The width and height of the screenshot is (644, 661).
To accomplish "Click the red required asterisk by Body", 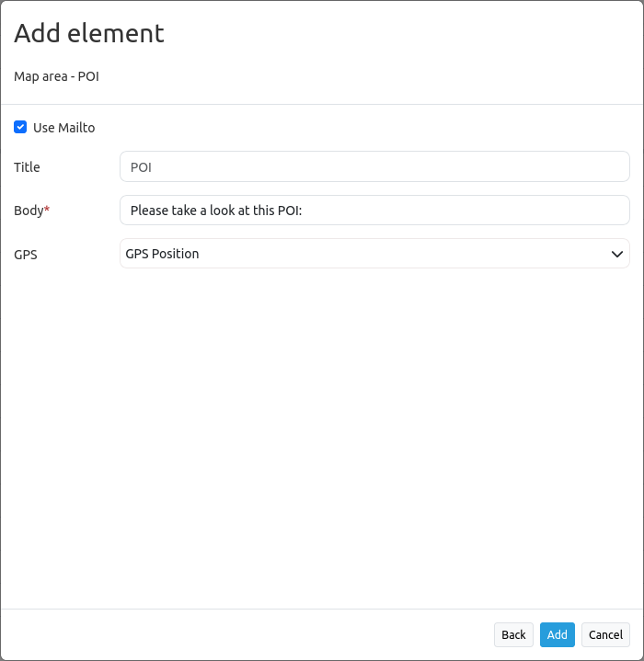I will click(x=47, y=210).
